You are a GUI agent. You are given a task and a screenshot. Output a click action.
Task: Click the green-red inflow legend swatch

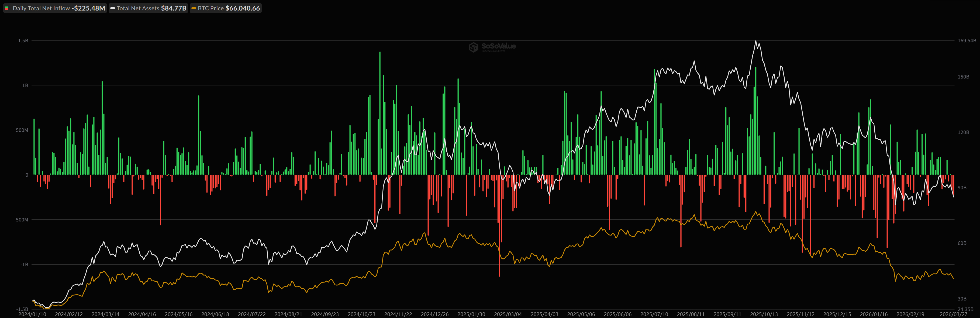tap(6, 8)
